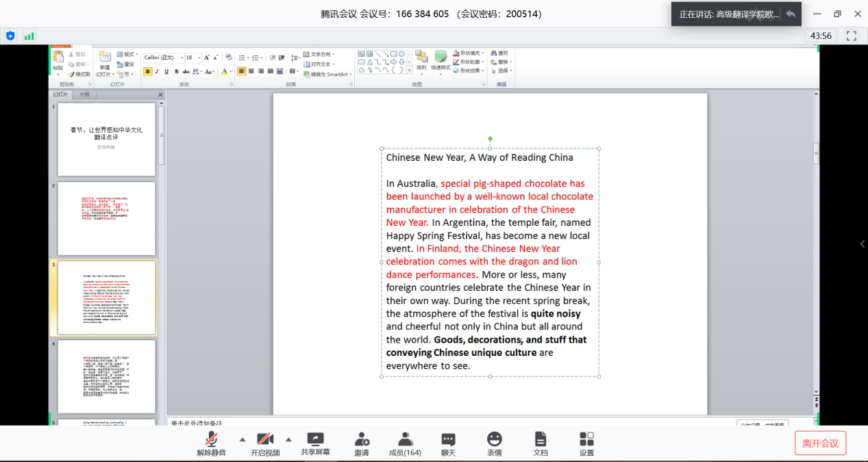The height and width of the screenshot is (462, 868).
Task: Expand video options arrow next to 开启视频
Action: point(288,439)
